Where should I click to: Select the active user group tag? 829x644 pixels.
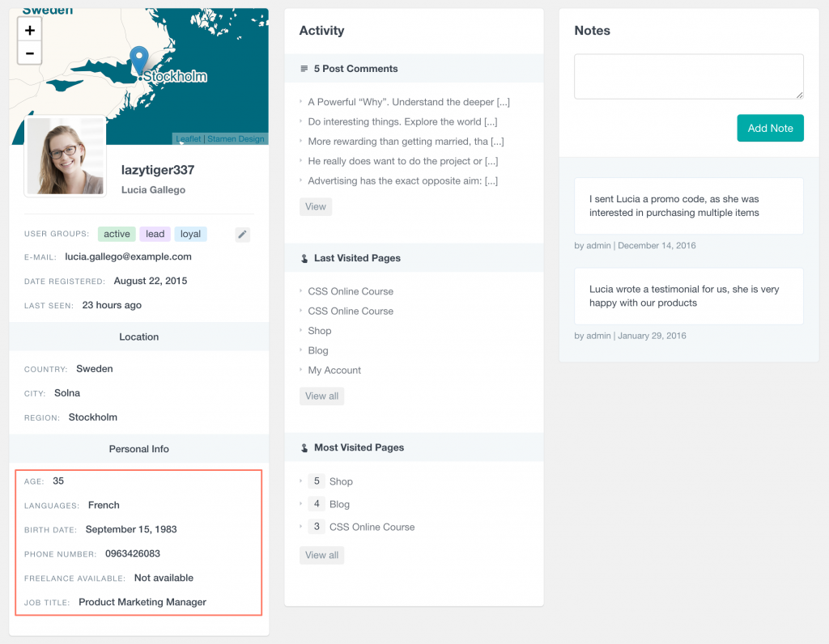coord(116,234)
